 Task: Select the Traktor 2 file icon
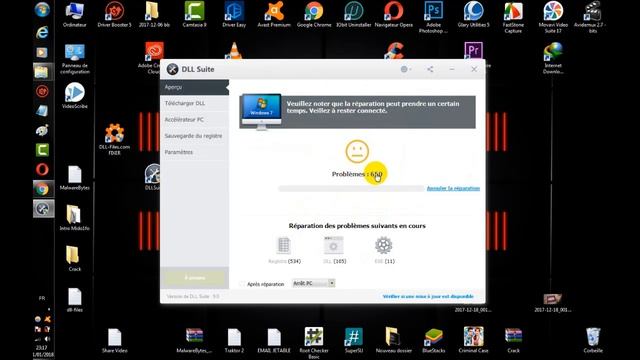coord(234,340)
